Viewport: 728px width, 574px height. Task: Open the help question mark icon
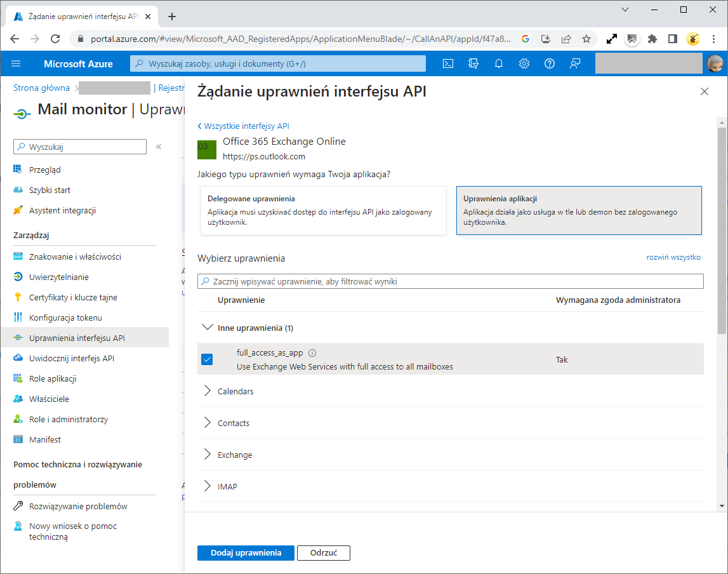coord(550,63)
